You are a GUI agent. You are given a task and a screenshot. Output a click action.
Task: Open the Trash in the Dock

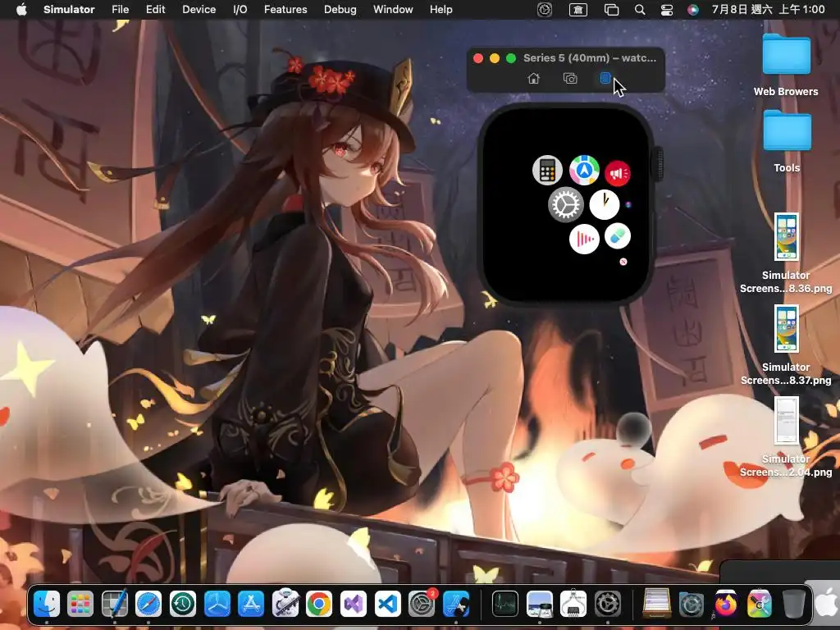click(793, 605)
